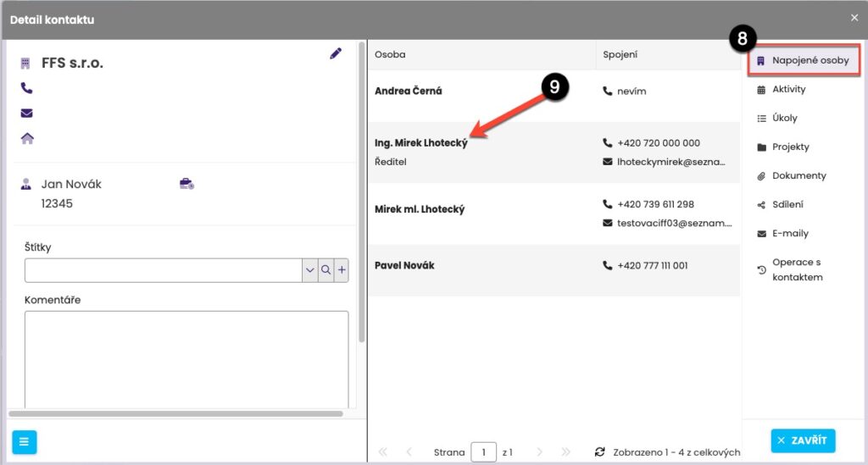This screenshot has height=465, width=868.
Task: Click phone number +420 739 611 298
Action: pos(655,204)
